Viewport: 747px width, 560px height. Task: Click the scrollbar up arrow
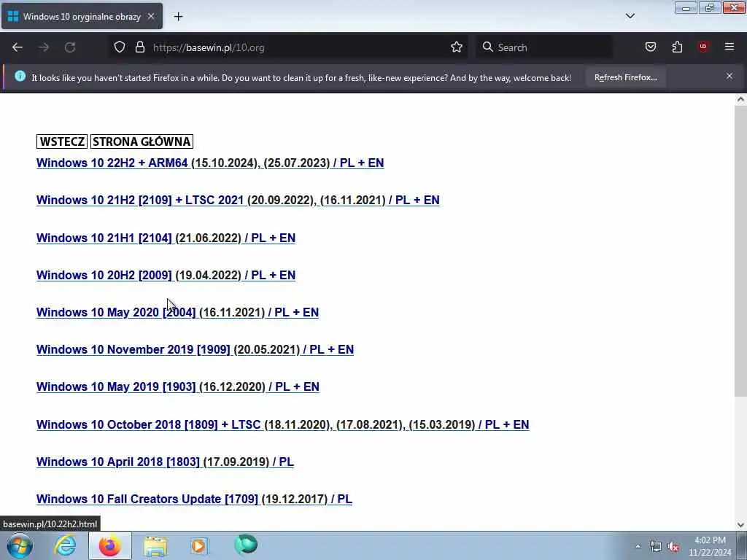[x=740, y=99]
